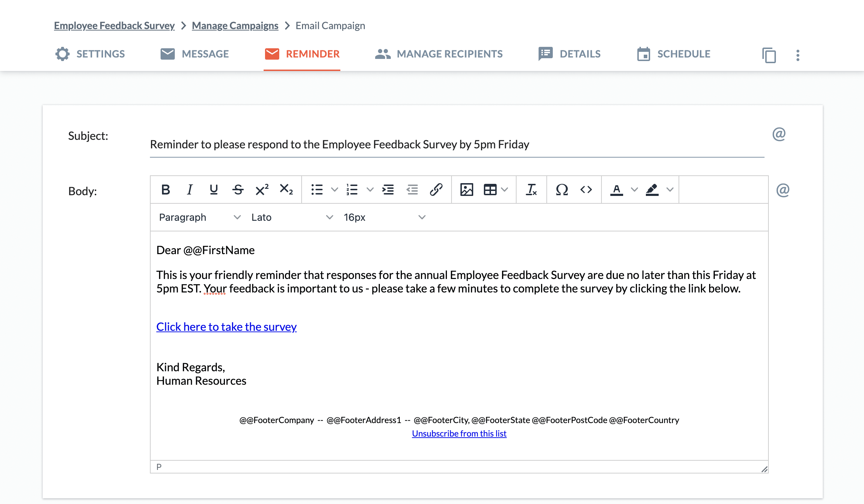Click 'Email Campaign' breadcrumb text
The image size is (864, 504).
click(330, 26)
